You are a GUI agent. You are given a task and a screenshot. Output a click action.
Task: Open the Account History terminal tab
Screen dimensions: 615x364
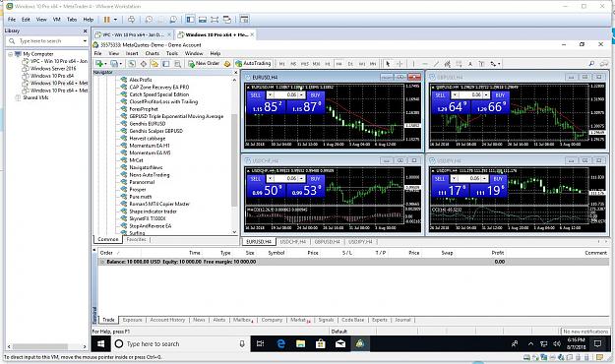tap(167, 320)
